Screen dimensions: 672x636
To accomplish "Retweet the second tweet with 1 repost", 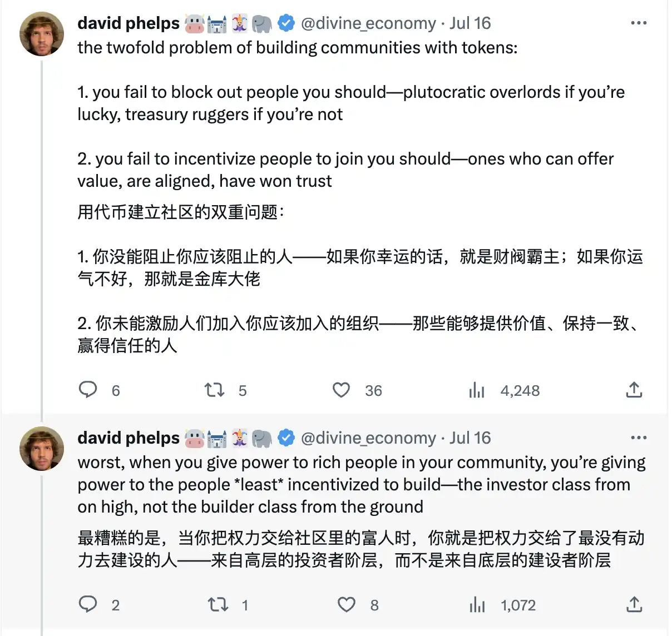I will coord(218,604).
